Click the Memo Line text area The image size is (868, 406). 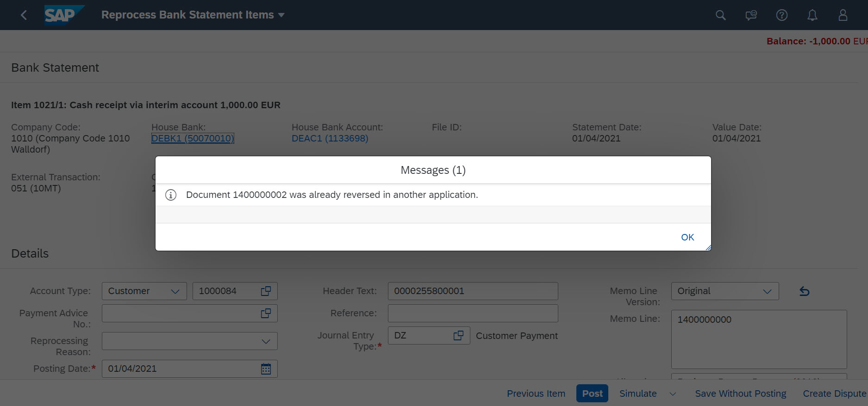coord(759,339)
